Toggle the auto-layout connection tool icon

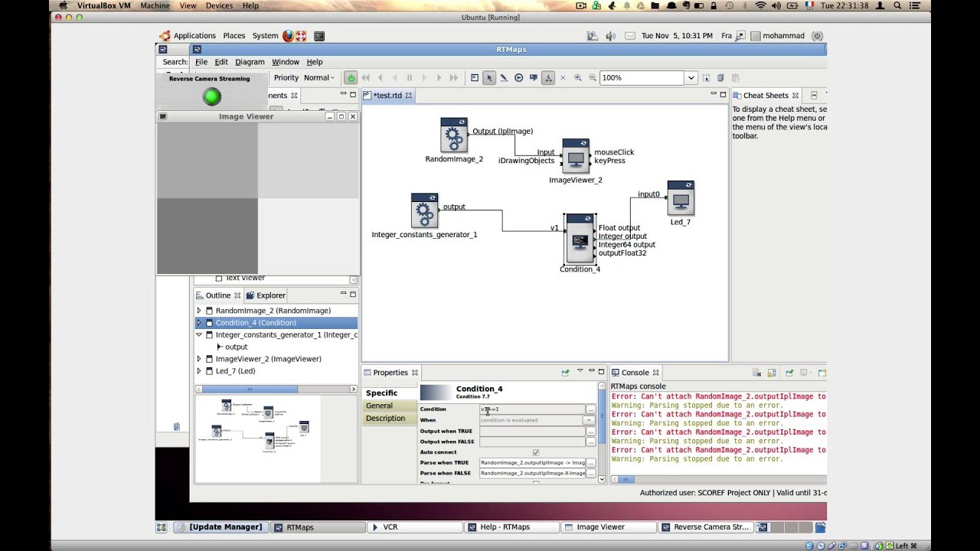[x=548, y=78]
